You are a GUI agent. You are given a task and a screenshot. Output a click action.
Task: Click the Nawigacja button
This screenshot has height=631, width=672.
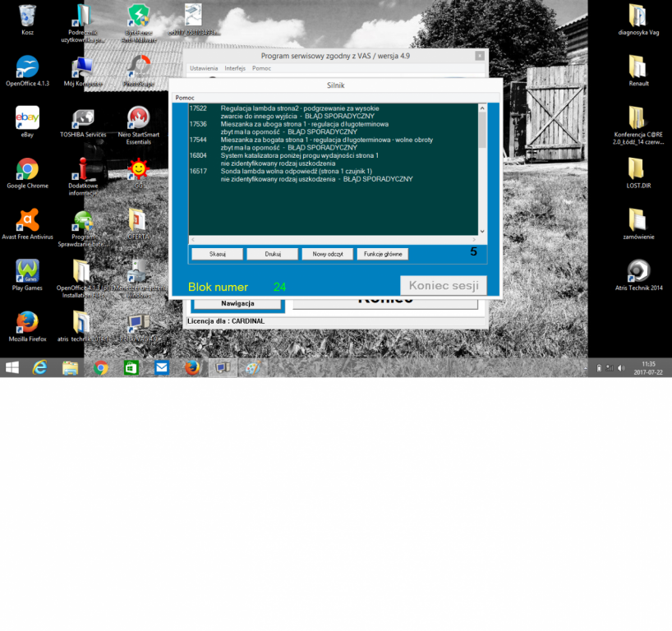(x=237, y=303)
